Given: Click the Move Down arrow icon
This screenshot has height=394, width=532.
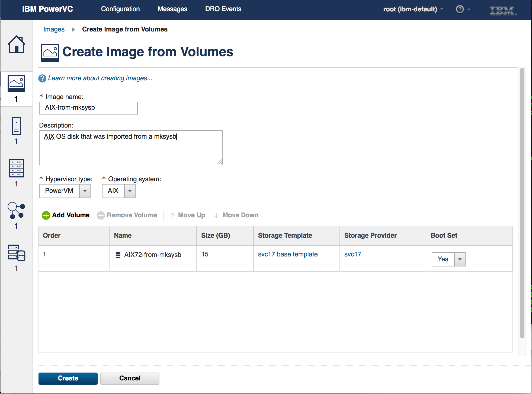Looking at the screenshot, I should 216,215.
